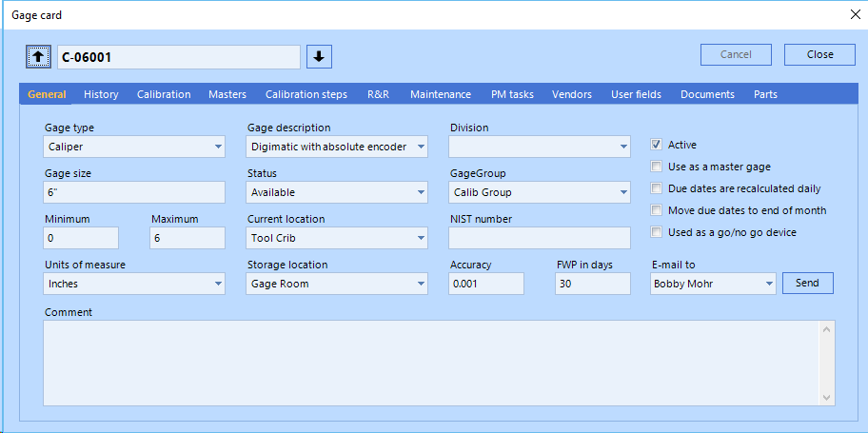Go to the Documents tab
Screen dimensions: 868x433
(x=707, y=94)
